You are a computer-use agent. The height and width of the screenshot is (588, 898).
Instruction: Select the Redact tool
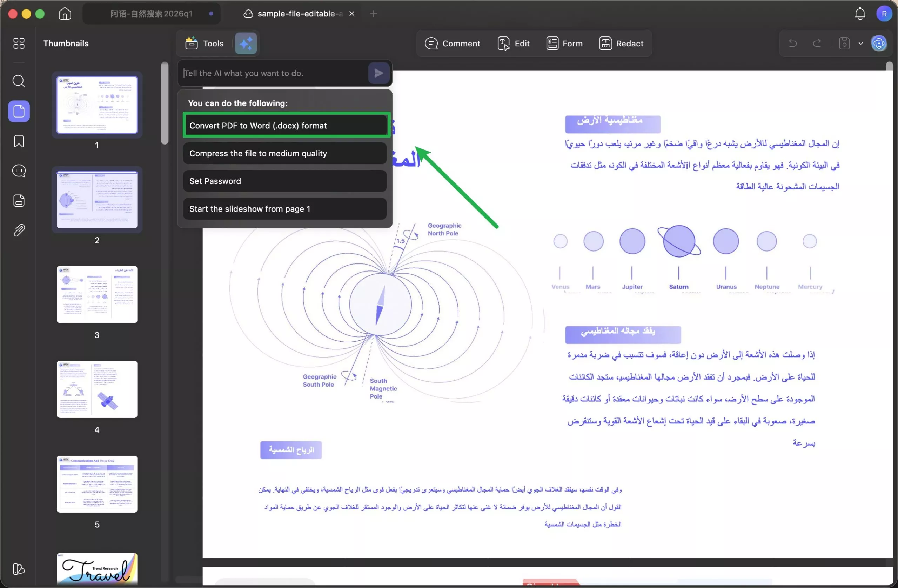point(622,43)
